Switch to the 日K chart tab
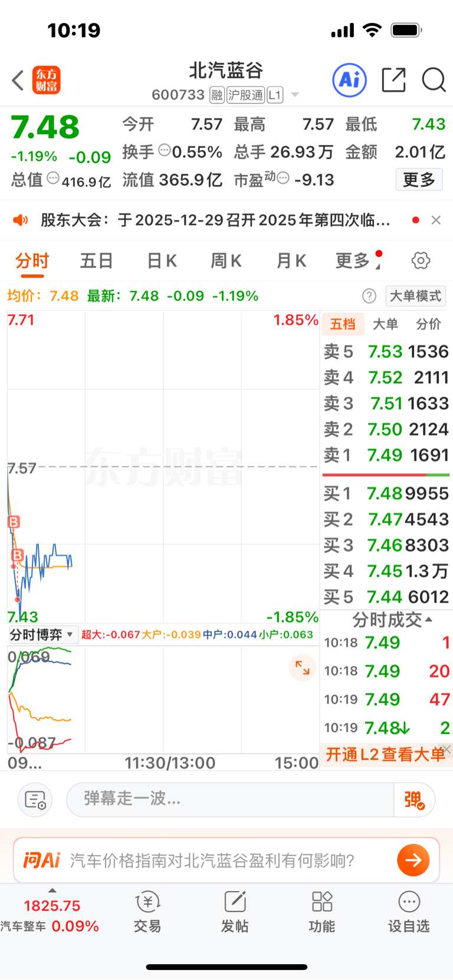The height and width of the screenshot is (980, 453). [x=162, y=260]
